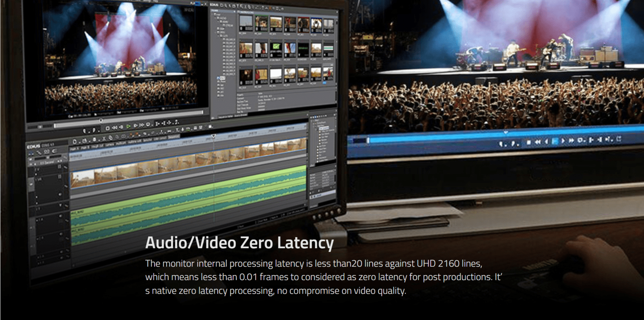The image size is (644, 320).
Task: Click Stop button on the right monitor
Action: (x=528, y=142)
